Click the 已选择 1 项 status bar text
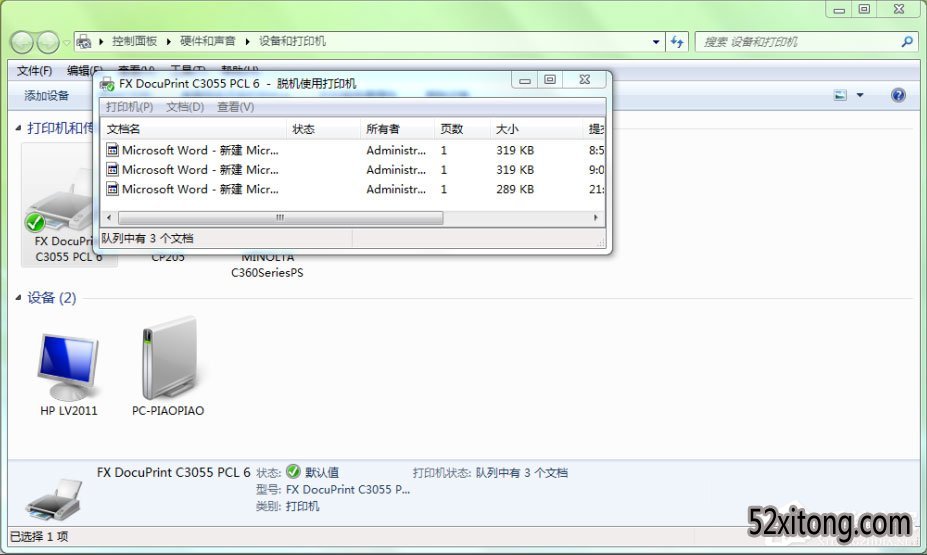 pyautogui.click(x=39, y=536)
